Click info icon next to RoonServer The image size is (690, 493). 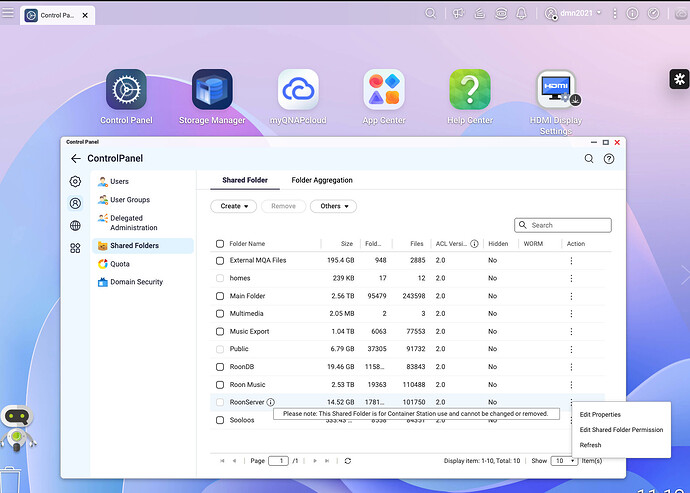tap(271, 402)
